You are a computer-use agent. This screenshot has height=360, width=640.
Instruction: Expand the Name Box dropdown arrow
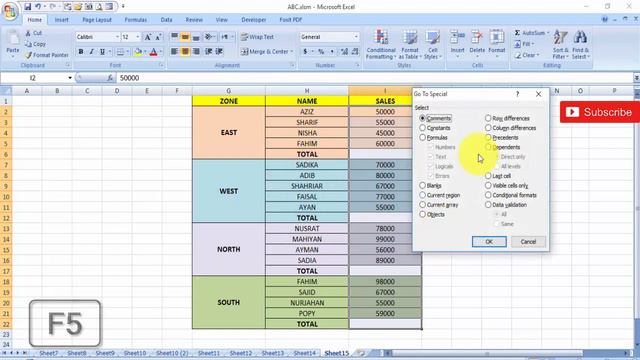[x=70, y=78]
